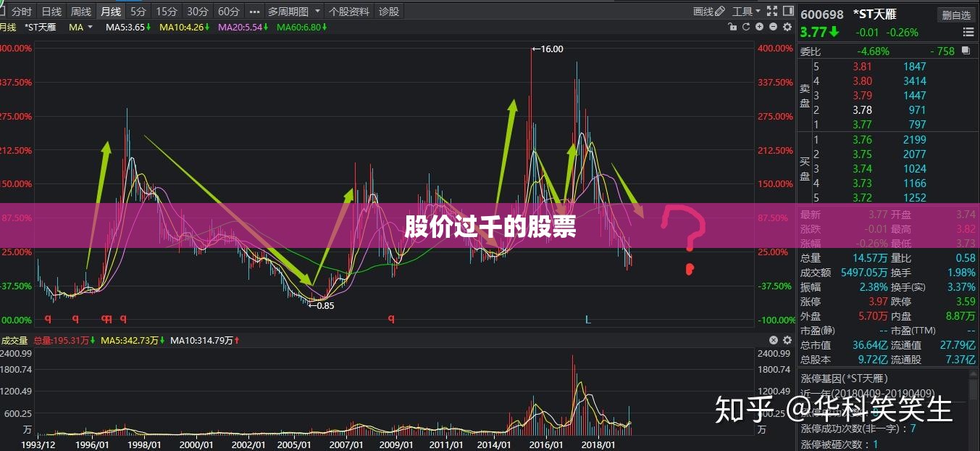Click the first red q marker
Screen dimensions: 980x451
pyautogui.click(x=48, y=318)
